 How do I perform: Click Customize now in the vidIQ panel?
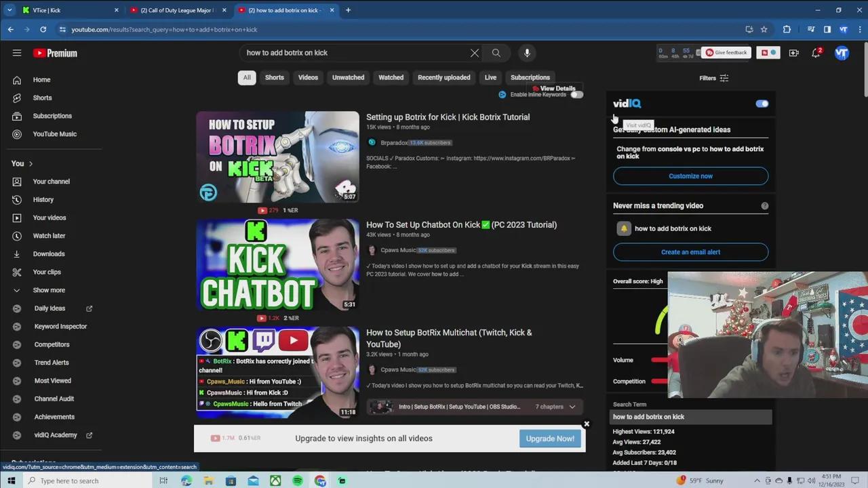(690, 176)
